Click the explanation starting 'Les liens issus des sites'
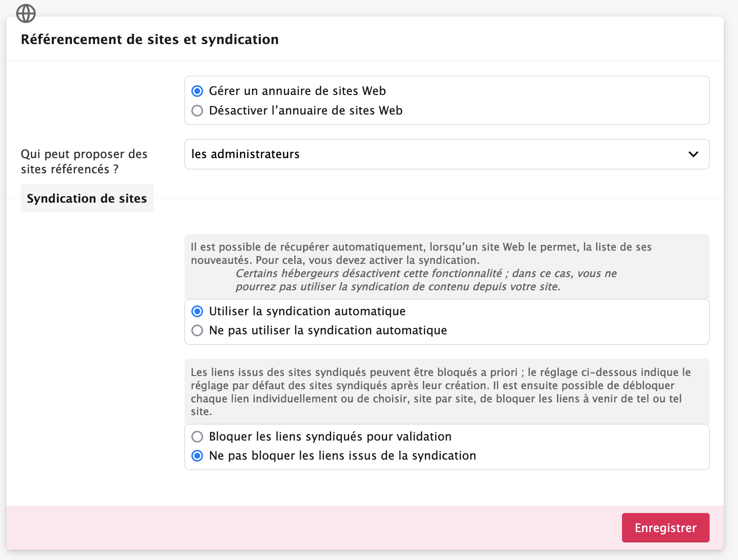Viewport: 738px width, 560px height. [x=440, y=392]
